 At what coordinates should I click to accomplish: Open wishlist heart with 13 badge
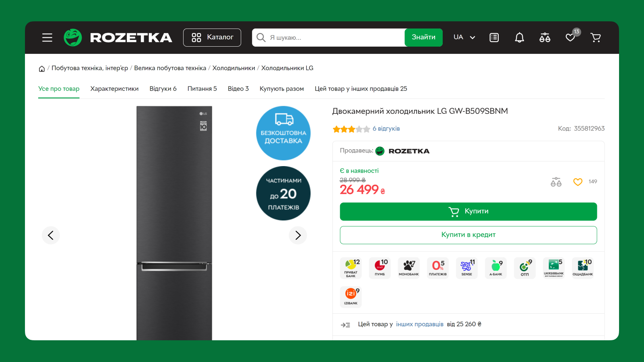tap(570, 37)
